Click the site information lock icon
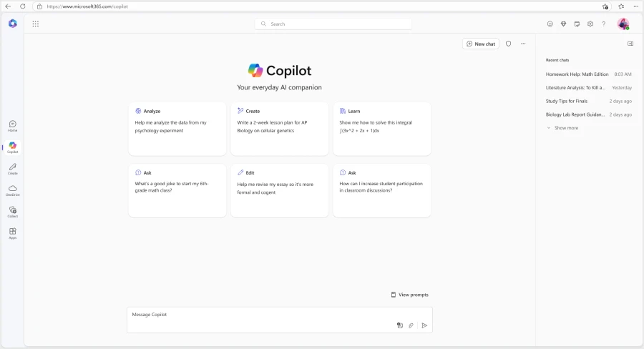 point(39,6)
